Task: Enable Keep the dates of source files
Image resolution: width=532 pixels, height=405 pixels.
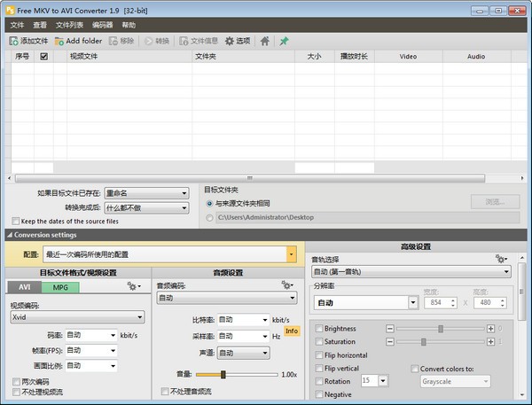Action: pos(16,221)
